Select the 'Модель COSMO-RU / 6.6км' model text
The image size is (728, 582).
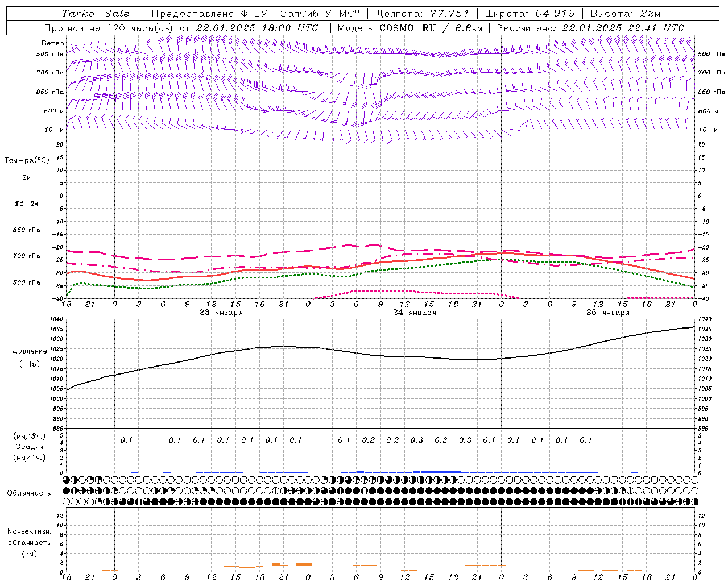[x=410, y=28]
